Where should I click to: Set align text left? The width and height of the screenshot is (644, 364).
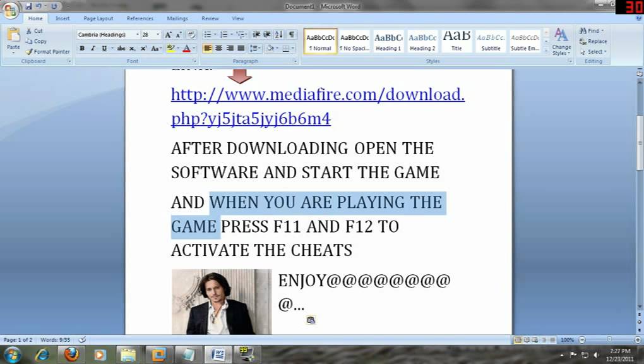point(208,49)
